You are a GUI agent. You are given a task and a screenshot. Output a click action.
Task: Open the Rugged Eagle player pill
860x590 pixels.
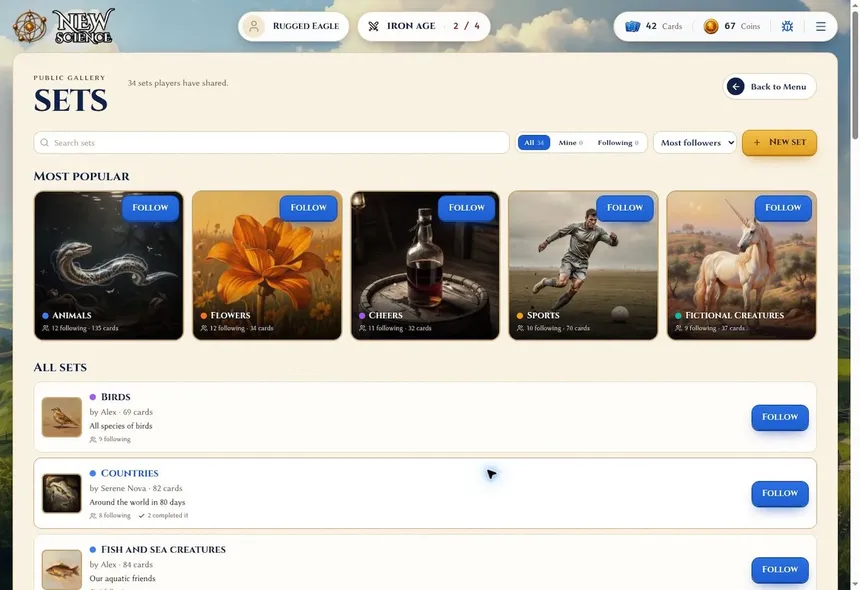pos(293,26)
